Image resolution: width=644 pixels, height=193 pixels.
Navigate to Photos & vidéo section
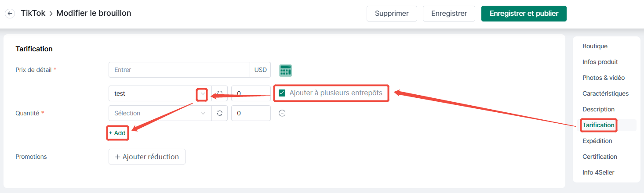[604, 78]
